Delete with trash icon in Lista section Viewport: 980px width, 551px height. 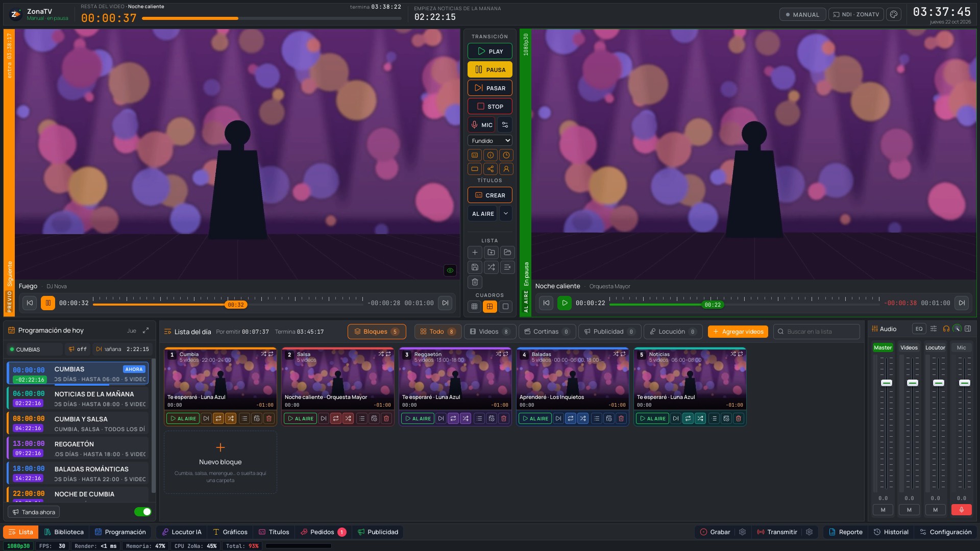475,282
